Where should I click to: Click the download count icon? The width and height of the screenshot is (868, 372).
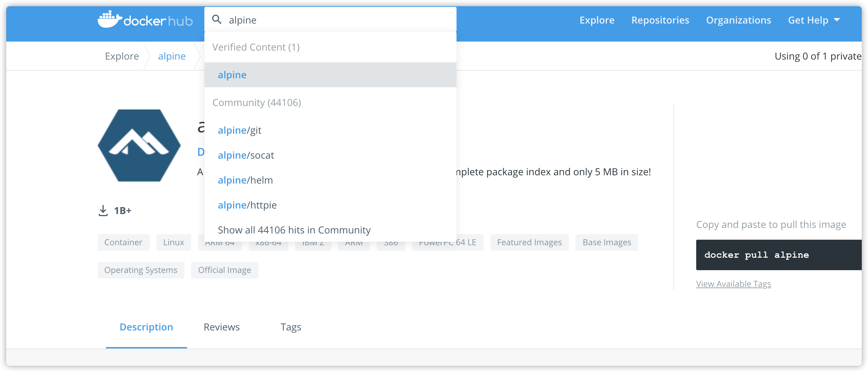coord(103,211)
